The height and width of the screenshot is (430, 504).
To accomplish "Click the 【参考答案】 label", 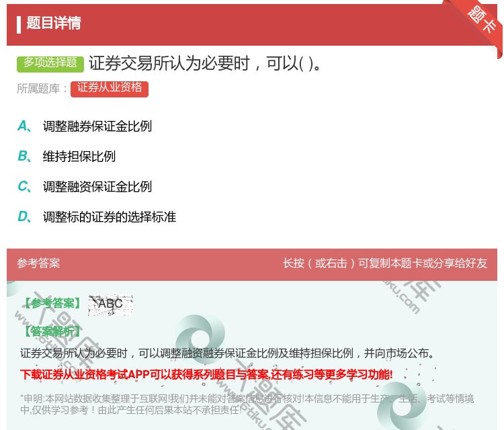I will coord(52,303).
